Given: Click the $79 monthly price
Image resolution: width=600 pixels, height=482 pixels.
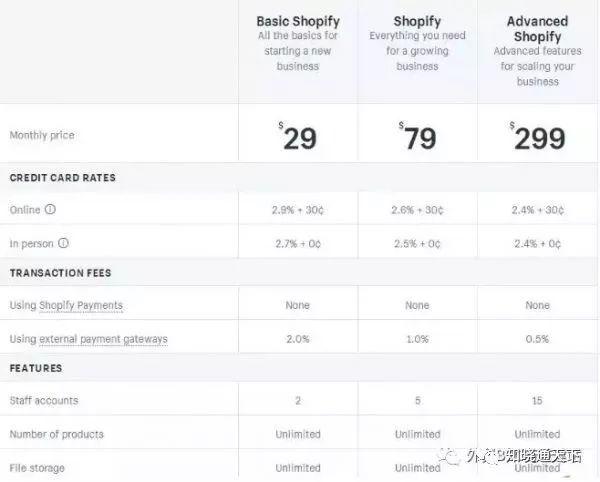Looking at the screenshot, I should pyautogui.click(x=417, y=136).
